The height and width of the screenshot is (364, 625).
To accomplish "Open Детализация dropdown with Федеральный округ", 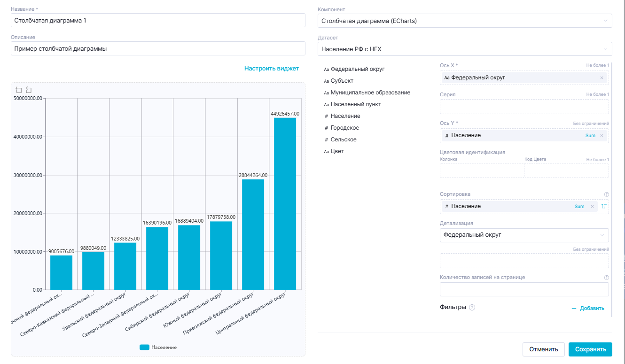I will pos(523,235).
